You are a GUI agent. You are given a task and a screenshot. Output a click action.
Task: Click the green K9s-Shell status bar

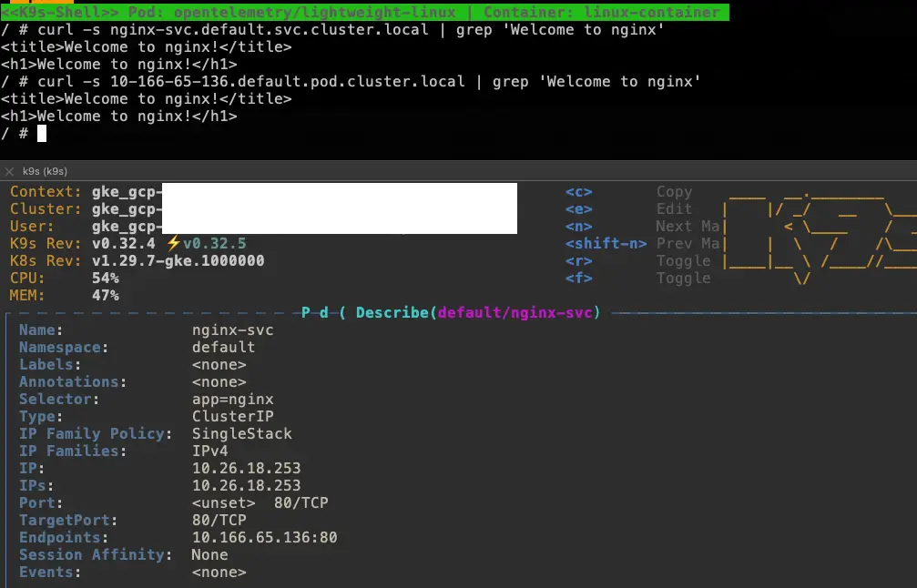pos(364,12)
